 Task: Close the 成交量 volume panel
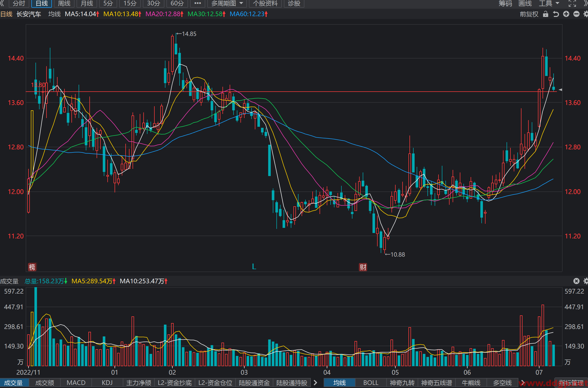(576, 281)
